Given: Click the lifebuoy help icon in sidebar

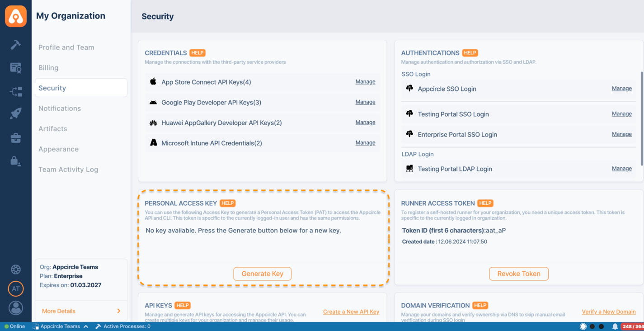Looking at the screenshot, I should click(x=16, y=270).
